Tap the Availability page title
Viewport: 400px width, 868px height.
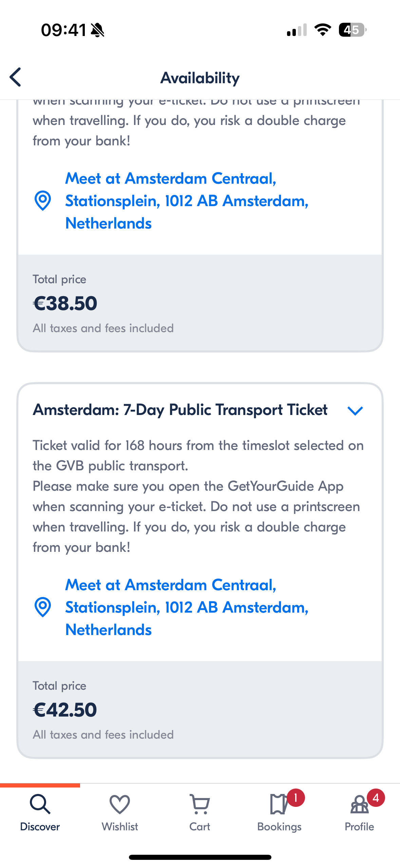pos(200,78)
